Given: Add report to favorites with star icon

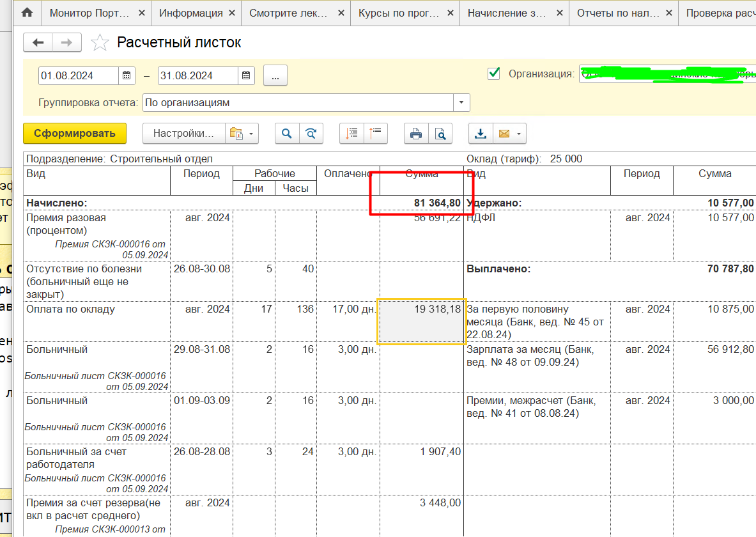Looking at the screenshot, I should click(100, 42).
